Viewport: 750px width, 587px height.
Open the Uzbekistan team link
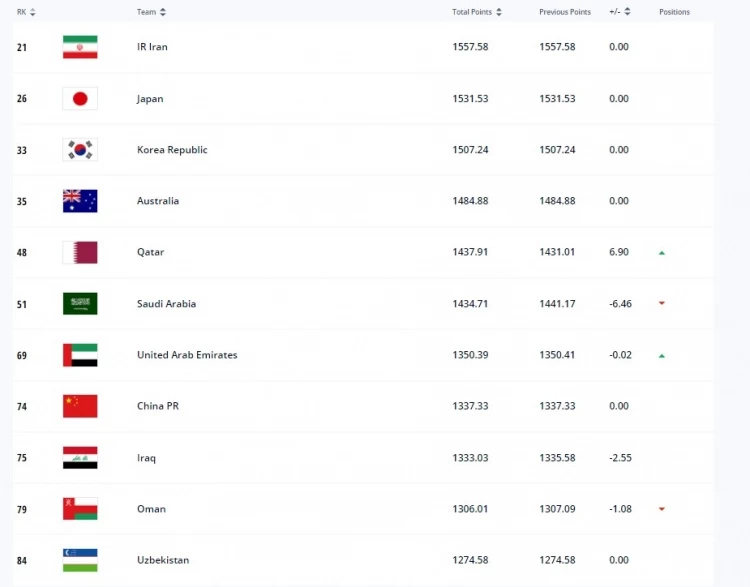163,560
